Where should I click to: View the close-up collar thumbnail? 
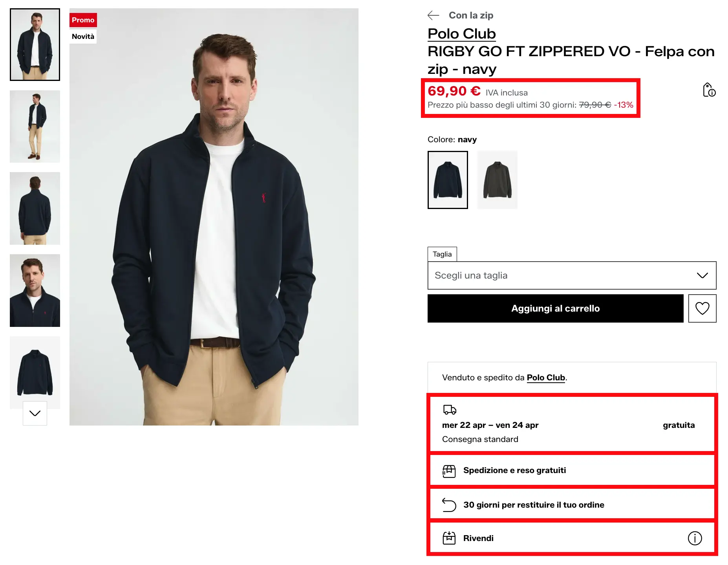(x=35, y=290)
